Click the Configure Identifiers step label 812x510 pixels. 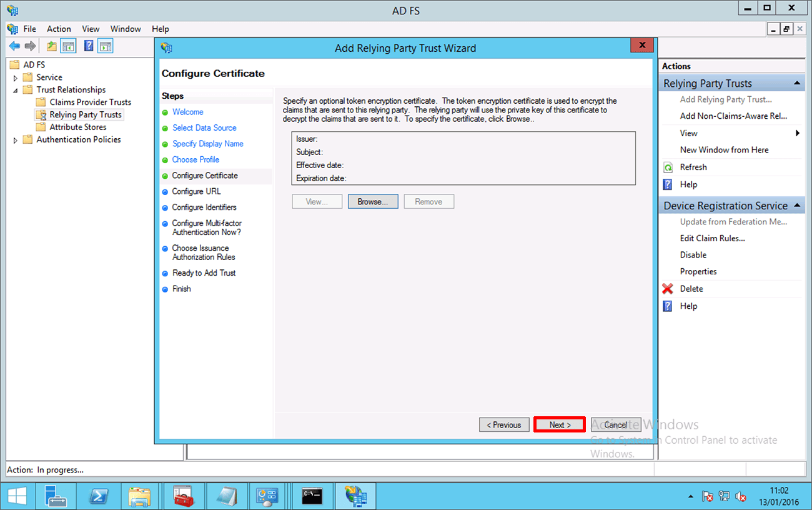coord(204,207)
